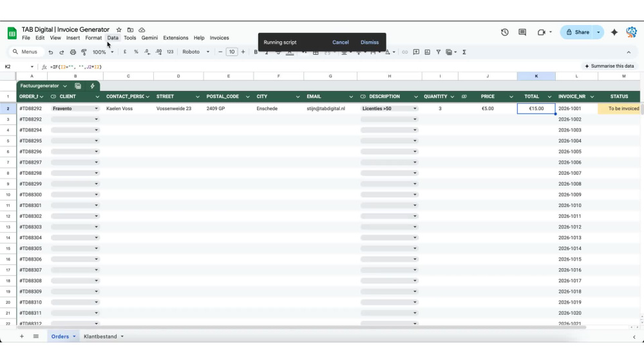Screen dimensions: 644x363
Task: Open the CLIENT column header dropdown
Action: (97, 97)
